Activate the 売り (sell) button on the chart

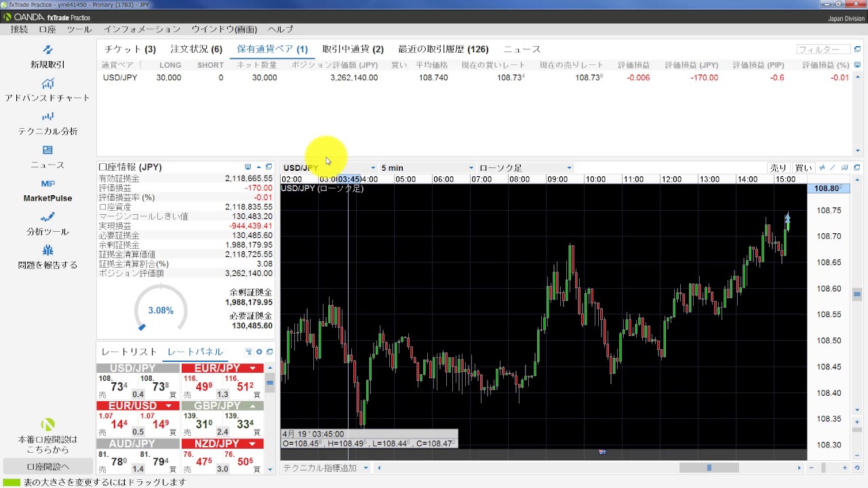coord(778,167)
